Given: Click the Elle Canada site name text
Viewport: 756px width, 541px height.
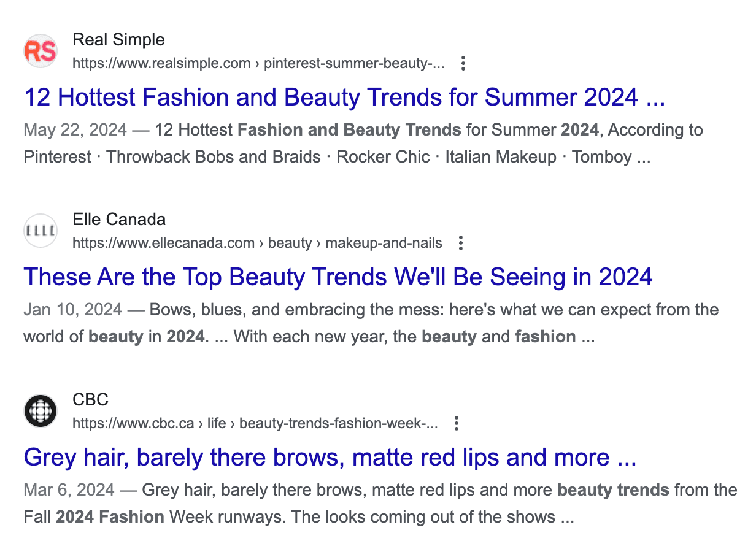Looking at the screenshot, I should (119, 219).
